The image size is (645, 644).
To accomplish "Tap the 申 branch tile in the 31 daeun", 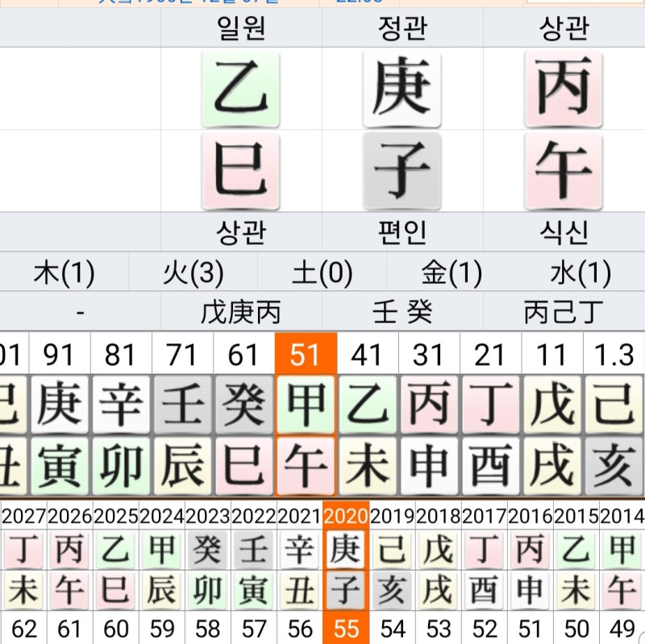I will 429,466.
